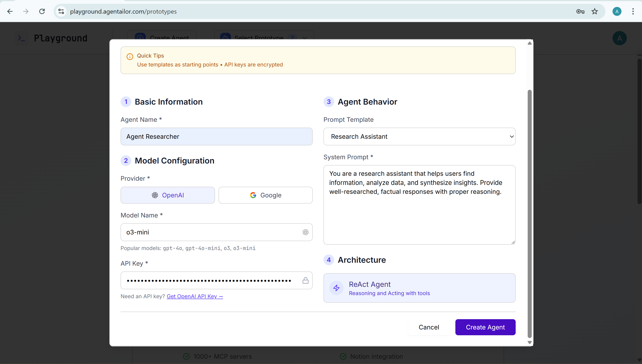Click the Agent Name input field
This screenshot has width=642, height=364.
(x=217, y=136)
